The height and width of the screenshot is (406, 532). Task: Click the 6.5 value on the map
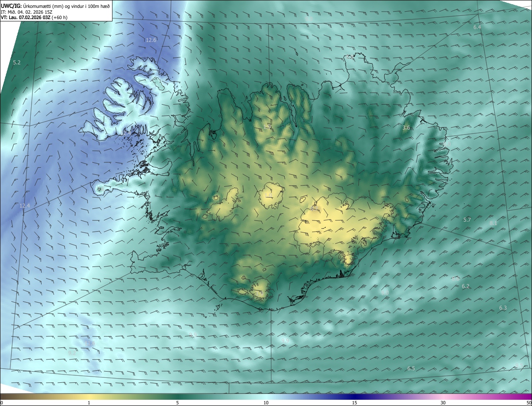pyautogui.click(x=411, y=369)
